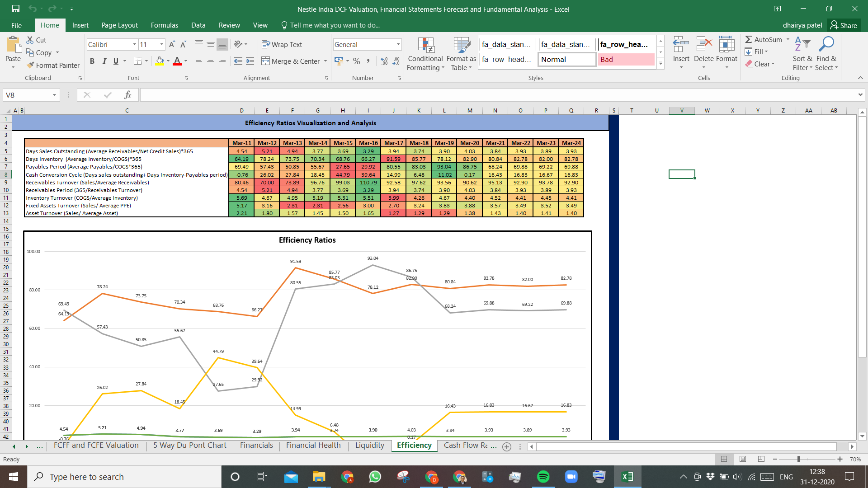
Task: Open the font size dropdown
Action: pyautogui.click(x=162, y=44)
